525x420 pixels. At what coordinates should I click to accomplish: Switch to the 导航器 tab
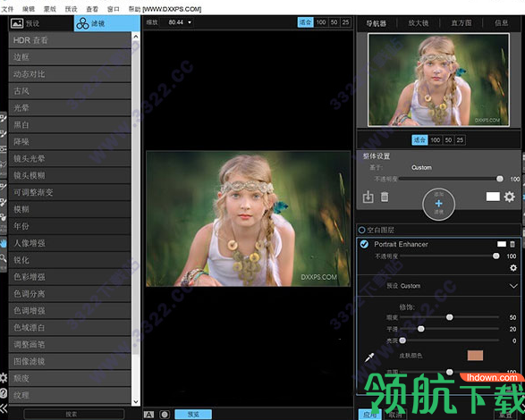[376, 23]
